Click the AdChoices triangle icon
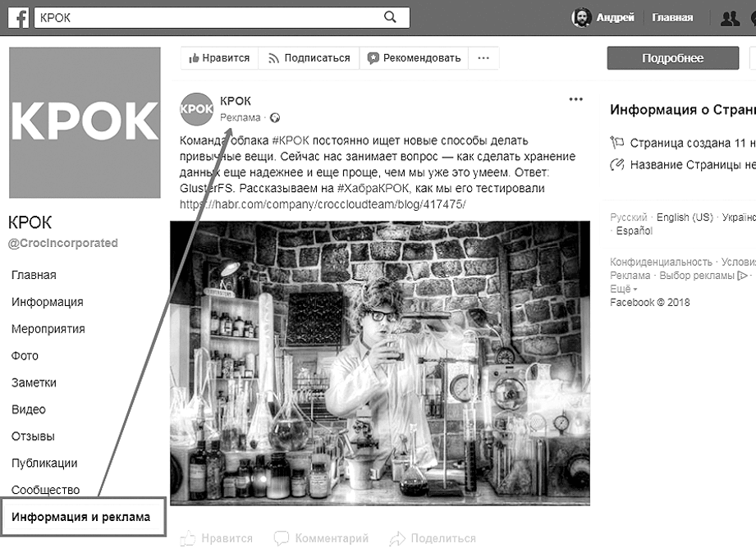This screenshot has width=756, height=553. point(743,276)
